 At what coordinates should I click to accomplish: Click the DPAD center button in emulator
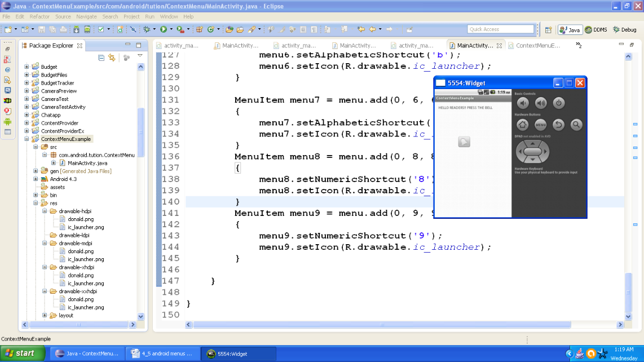pos(533,152)
